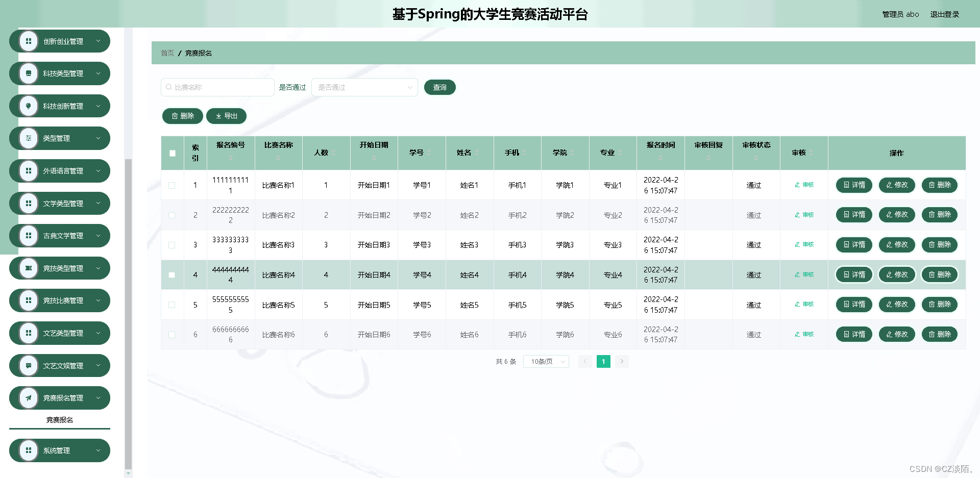Click the 查询 search button

tap(439, 87)
